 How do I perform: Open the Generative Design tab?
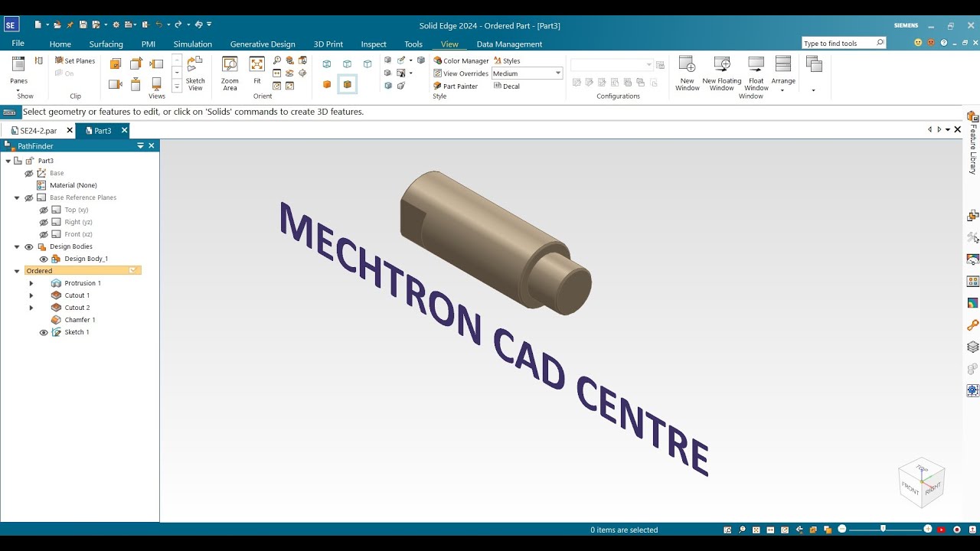(263, 44)
